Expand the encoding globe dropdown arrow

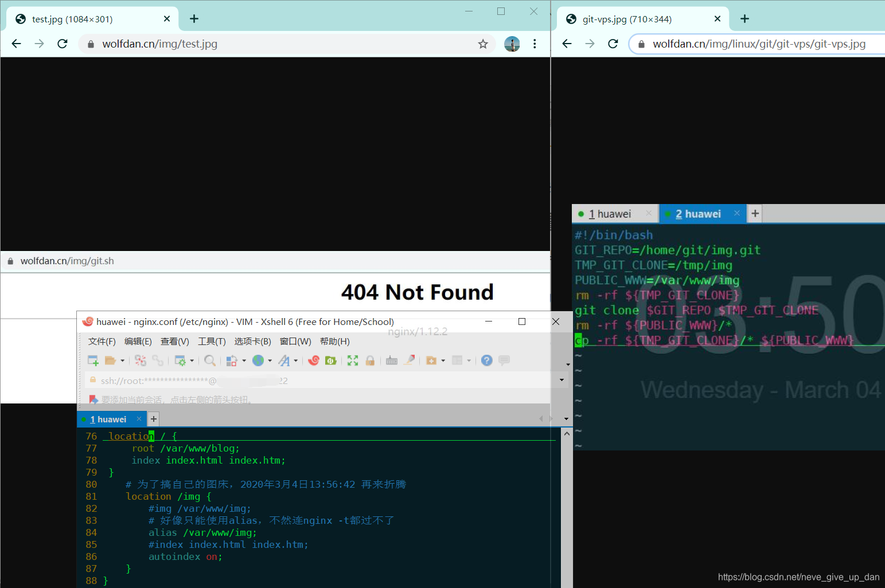270,360
